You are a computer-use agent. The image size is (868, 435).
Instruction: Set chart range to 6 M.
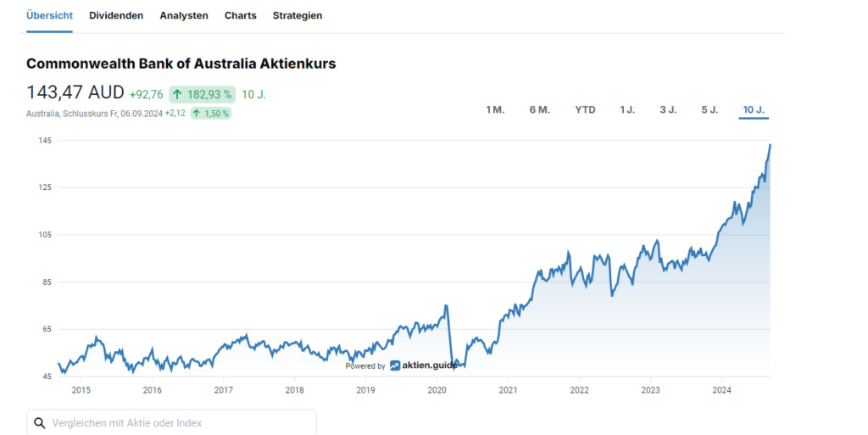[x=540, y=109]
